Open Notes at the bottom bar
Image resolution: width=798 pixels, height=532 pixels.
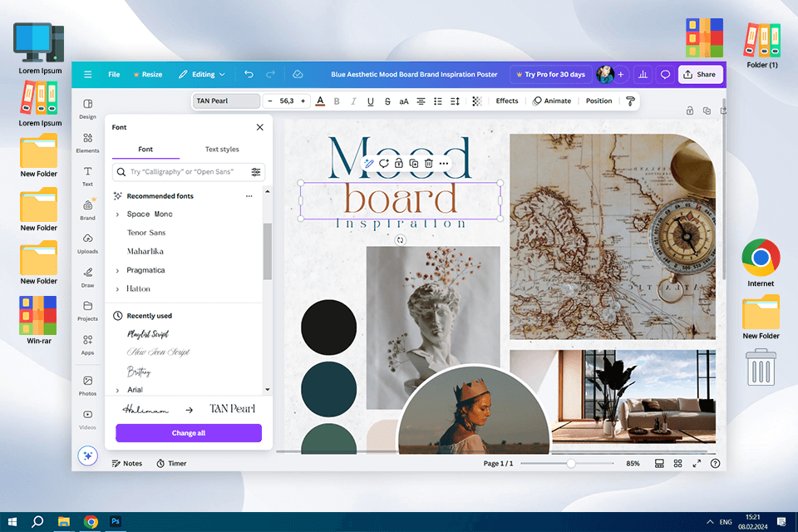point(127,463)
